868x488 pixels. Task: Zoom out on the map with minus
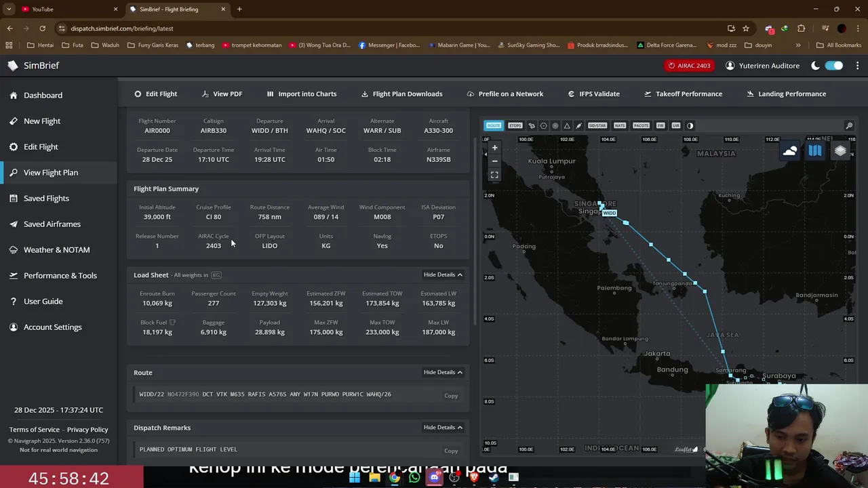click(x=494, y=161)
